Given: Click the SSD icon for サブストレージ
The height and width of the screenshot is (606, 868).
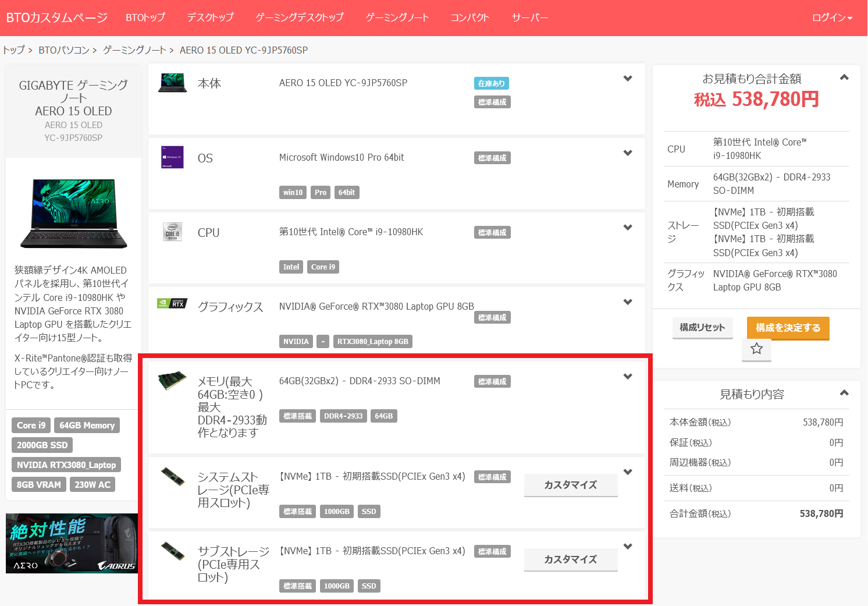Looking at the screenshot, I should [173, 551].
